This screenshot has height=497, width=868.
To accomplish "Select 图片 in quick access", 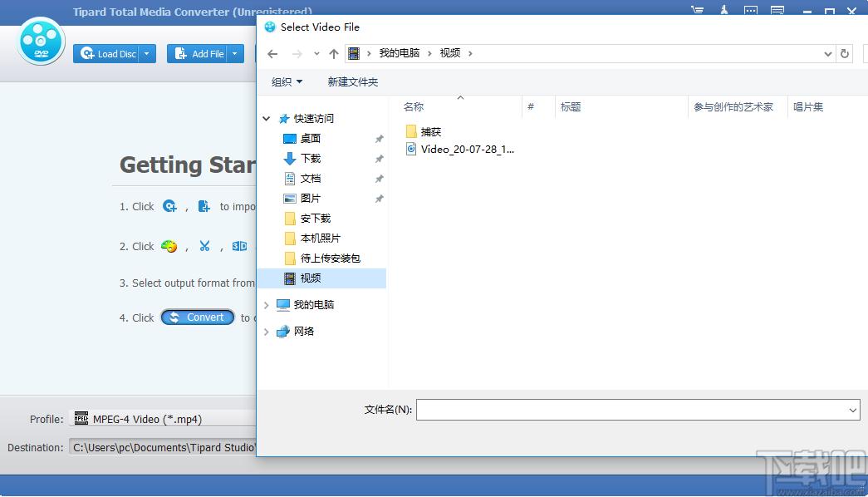I will (x=310, y=199).
